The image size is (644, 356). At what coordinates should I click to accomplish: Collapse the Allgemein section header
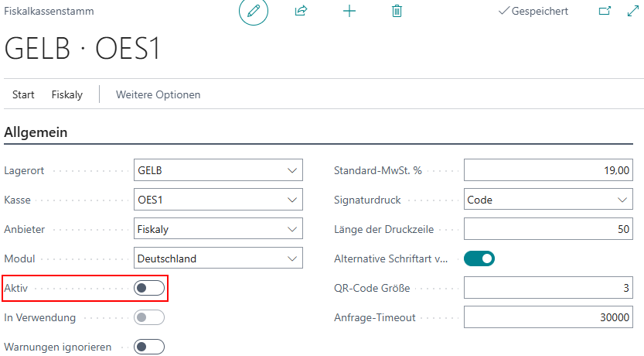36,132
